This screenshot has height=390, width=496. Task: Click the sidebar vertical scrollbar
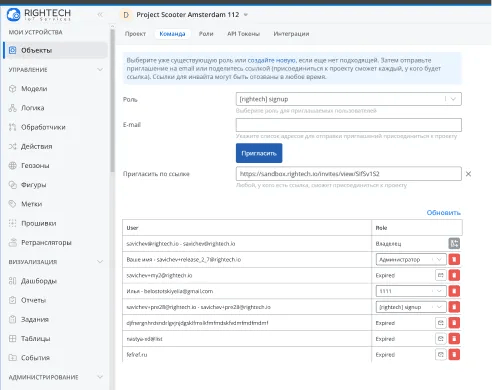pyautogui.click(x=112, y=100)
